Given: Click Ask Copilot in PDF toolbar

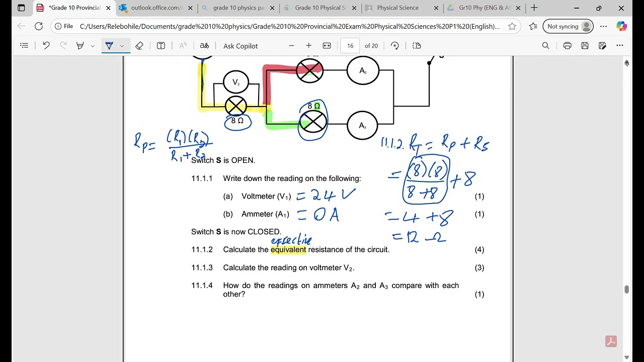Looking at the screenshot, I should 240,46.
